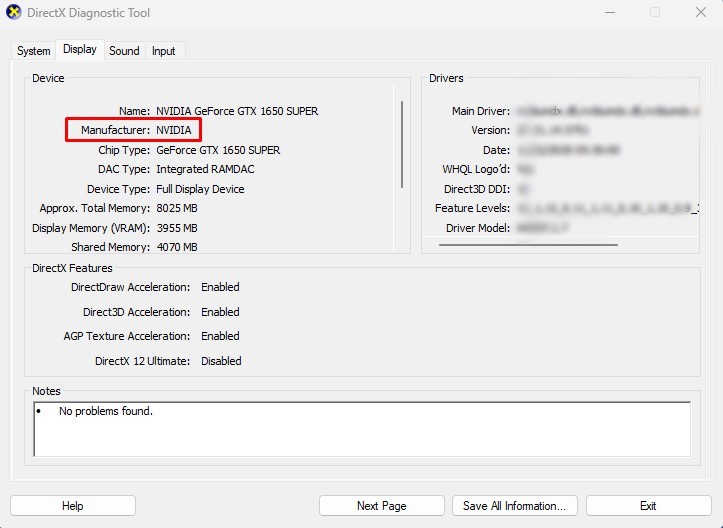Select the GPU name GeForce GTX 1650 SUPER
The width and height of the screenshot is (723, 528).
[x=237, y=111]
